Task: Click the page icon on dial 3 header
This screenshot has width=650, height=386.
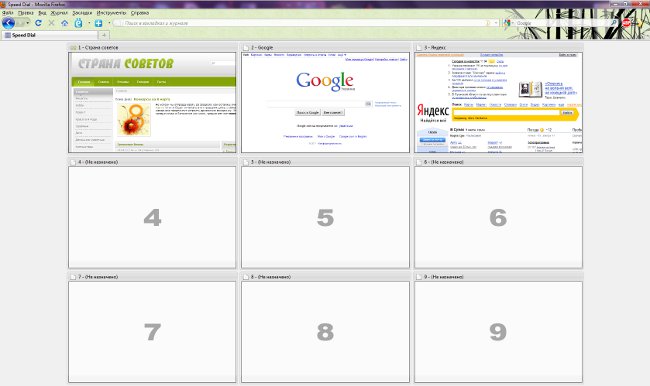Action: point(419,48)
